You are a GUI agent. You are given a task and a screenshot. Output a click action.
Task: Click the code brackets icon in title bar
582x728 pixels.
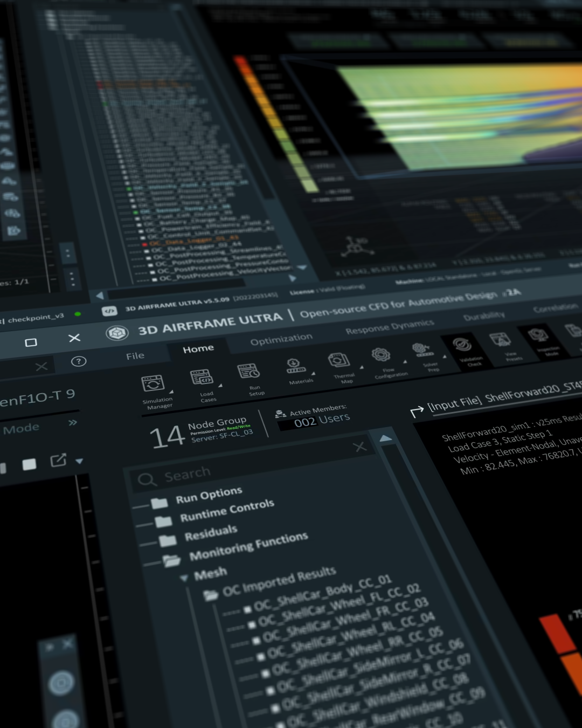[109, 311]
